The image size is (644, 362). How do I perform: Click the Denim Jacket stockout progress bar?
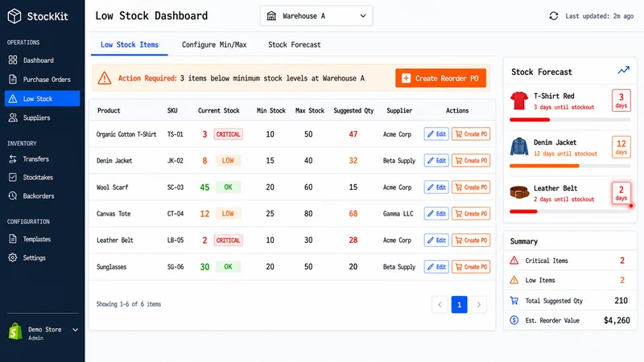pos(570,166)
